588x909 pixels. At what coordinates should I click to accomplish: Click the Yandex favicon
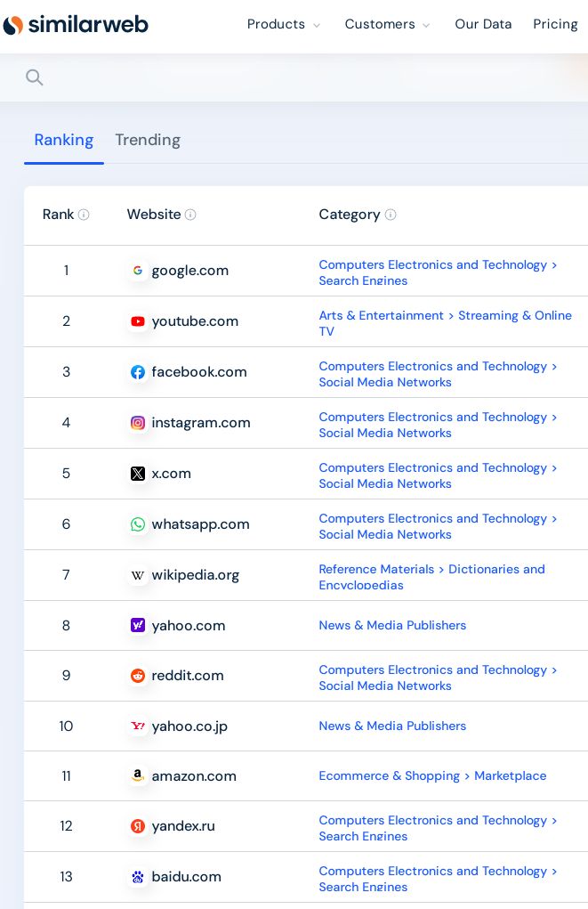[x=137, y=826]
